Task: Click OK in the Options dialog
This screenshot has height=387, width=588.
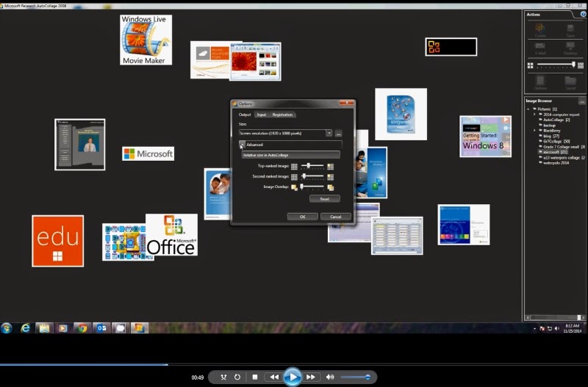Action: 303,217
